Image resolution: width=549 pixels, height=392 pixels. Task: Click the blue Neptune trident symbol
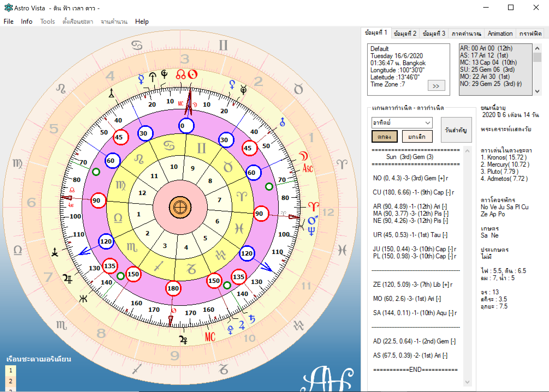[x=311, y=231]
